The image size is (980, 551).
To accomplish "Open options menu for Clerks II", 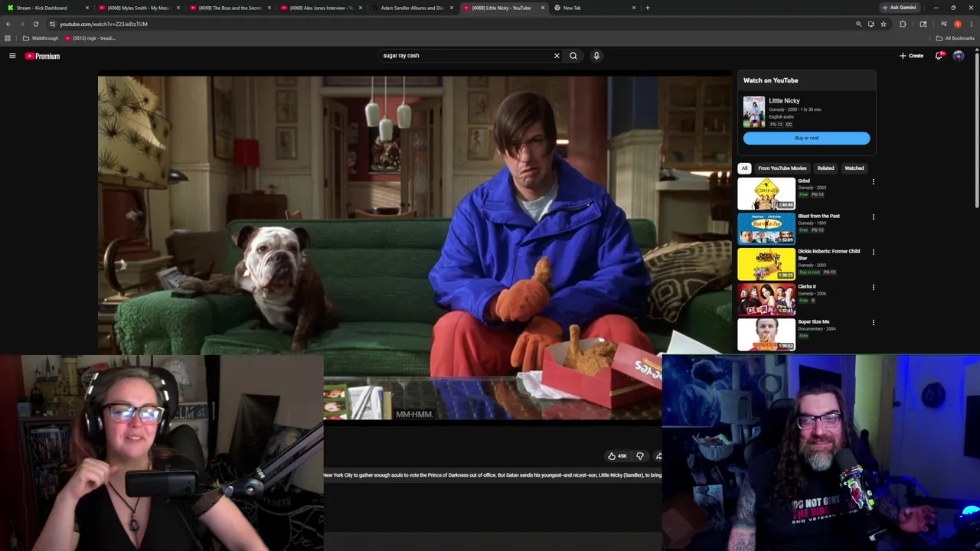I will (x=873, y=288).
